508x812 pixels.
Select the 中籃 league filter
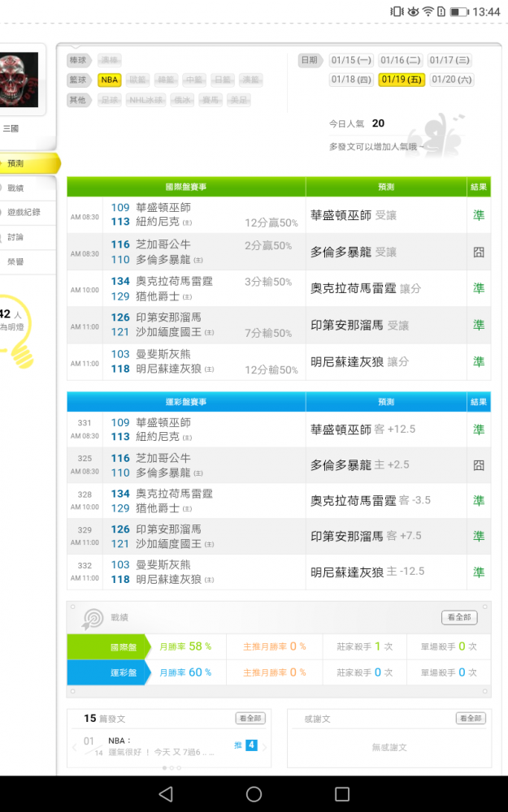coord(194,80)
